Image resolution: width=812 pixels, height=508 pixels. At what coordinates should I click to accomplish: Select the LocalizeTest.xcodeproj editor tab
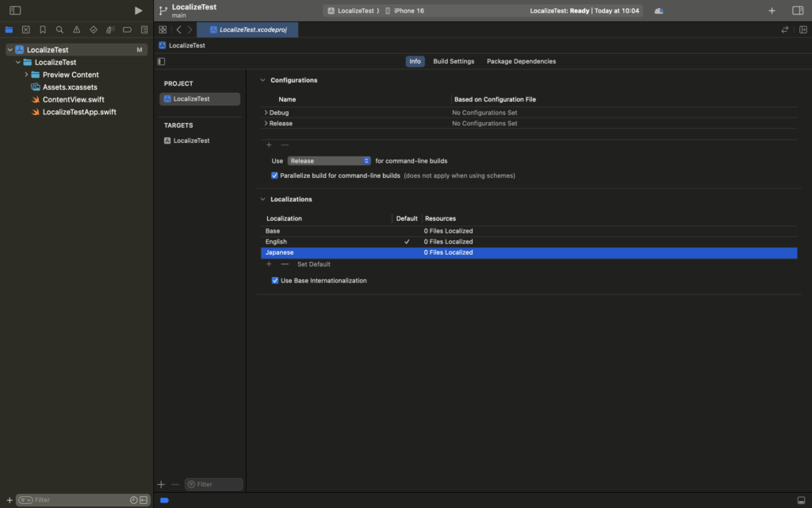click(x=247, y=29)
